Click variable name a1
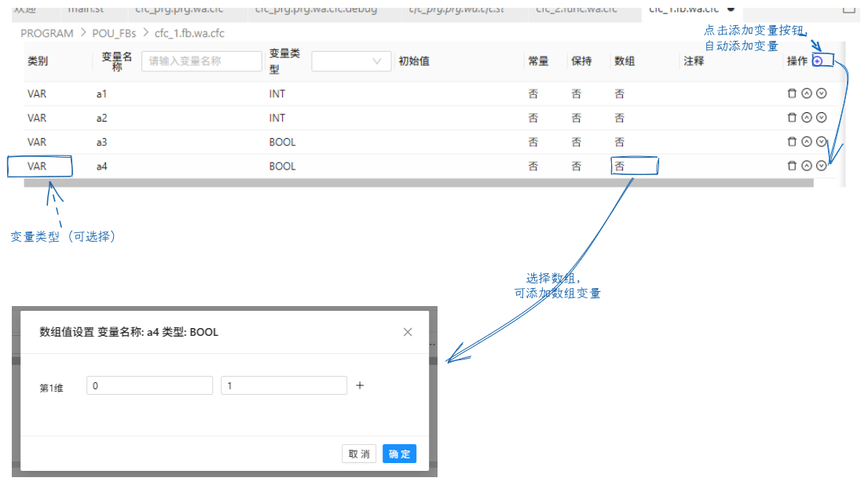 tap(101, 93)
